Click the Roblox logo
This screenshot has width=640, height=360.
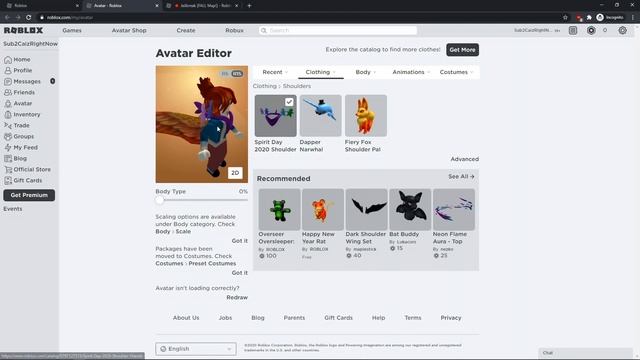pos(23,31)
